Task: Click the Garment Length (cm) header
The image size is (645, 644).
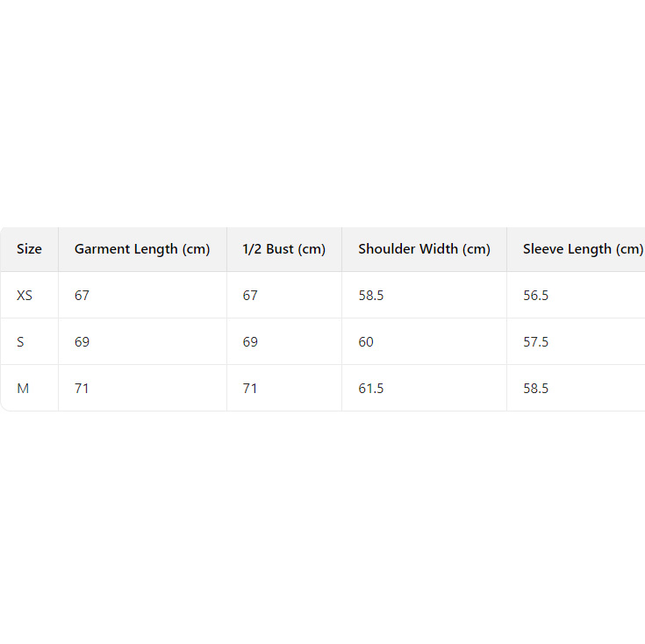Action: [x=142, y=249]
